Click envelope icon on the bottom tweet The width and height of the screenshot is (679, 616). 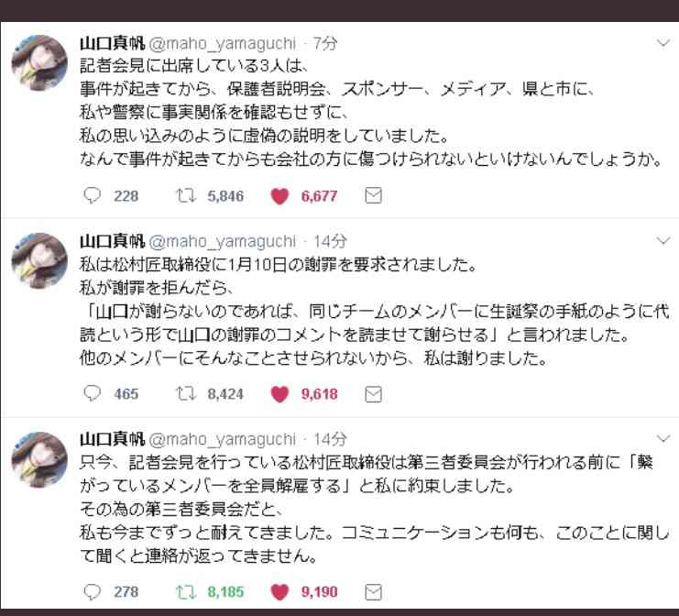(373, 591)
